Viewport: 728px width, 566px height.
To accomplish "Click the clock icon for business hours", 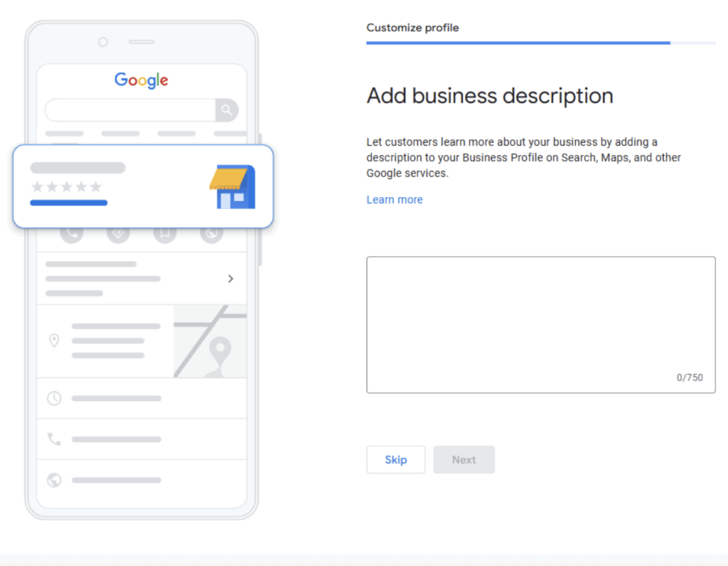I will (x=53, y=399).
